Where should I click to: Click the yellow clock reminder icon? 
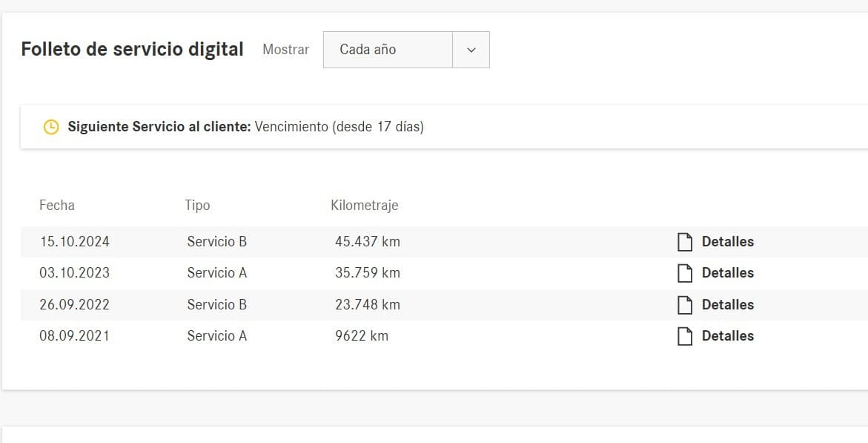(51, 127)
